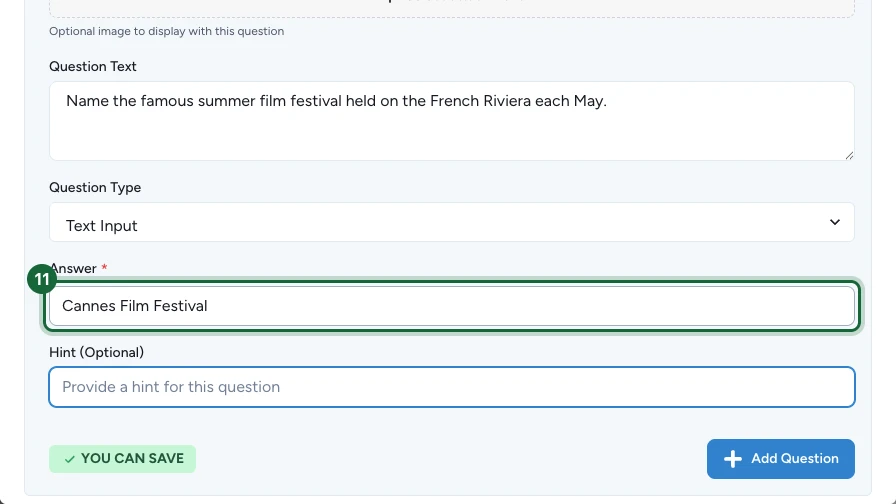Image resolution: width=896 pixels, height=504 pixels.
Task: Click the YOU CAN SAVE status badge
Action: [x=122, y=459]
